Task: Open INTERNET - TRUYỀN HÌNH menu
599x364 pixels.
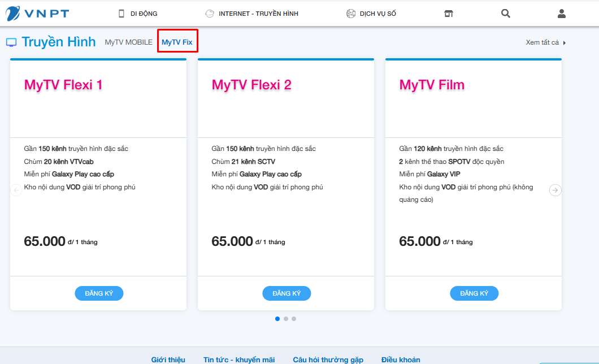Action: [x=258, y=14]
